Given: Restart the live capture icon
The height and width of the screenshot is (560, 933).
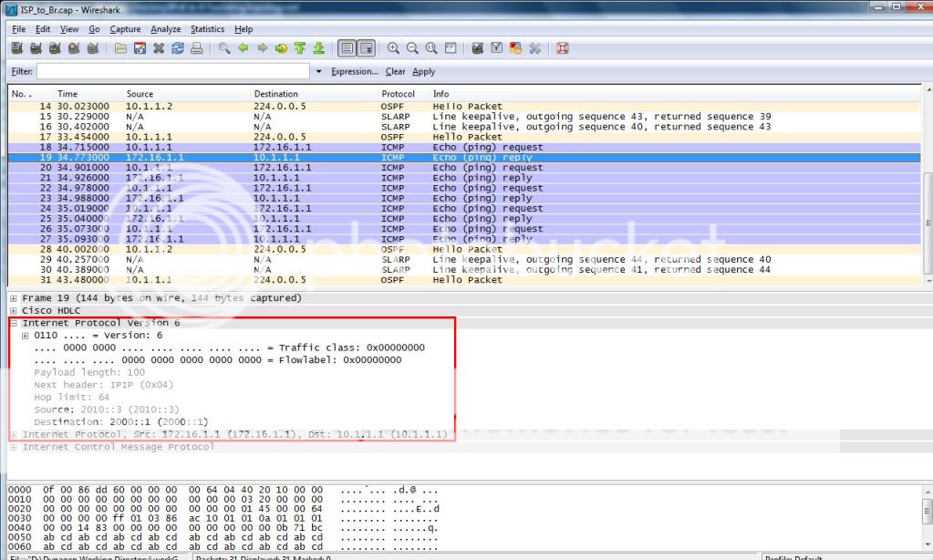Looking at the screenshot, I should point(93,48).
